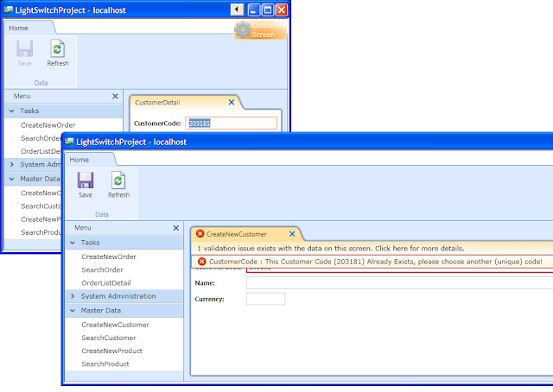The image size is (553, 392).
Task: Open CreateNewProduct in front window menu
Action: (111, 351)
